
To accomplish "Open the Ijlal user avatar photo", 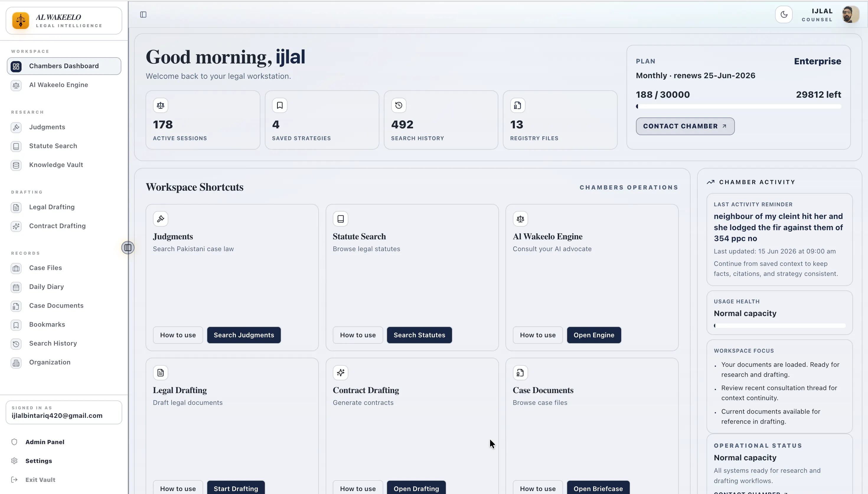I will (851, 14).
